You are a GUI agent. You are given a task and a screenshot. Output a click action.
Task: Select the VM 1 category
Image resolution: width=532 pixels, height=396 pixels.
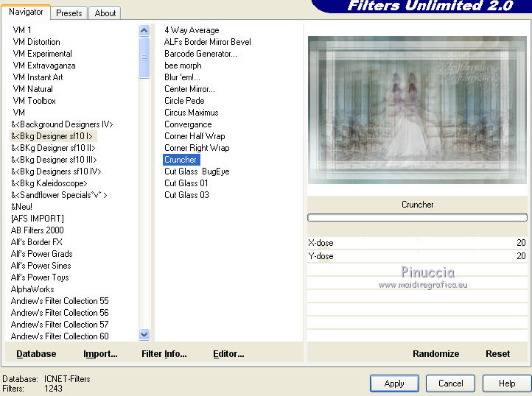[22, 30]
